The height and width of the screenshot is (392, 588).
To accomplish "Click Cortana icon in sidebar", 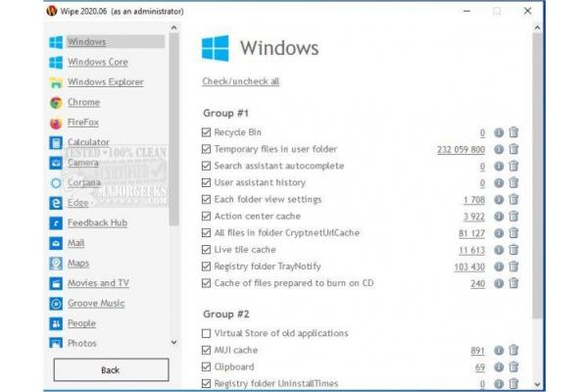I will pyautogui.click(x=56, y=183).
